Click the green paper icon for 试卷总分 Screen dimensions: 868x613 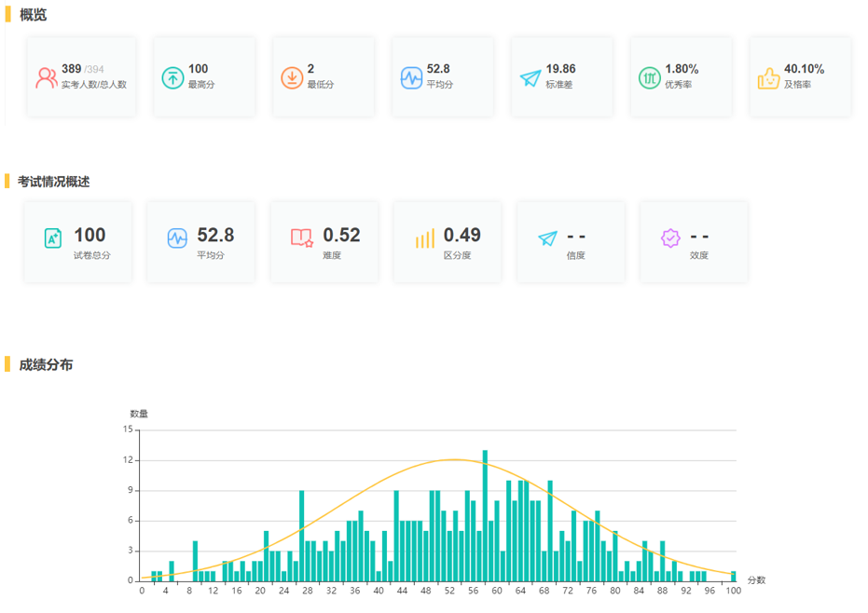tap(53, 238)
